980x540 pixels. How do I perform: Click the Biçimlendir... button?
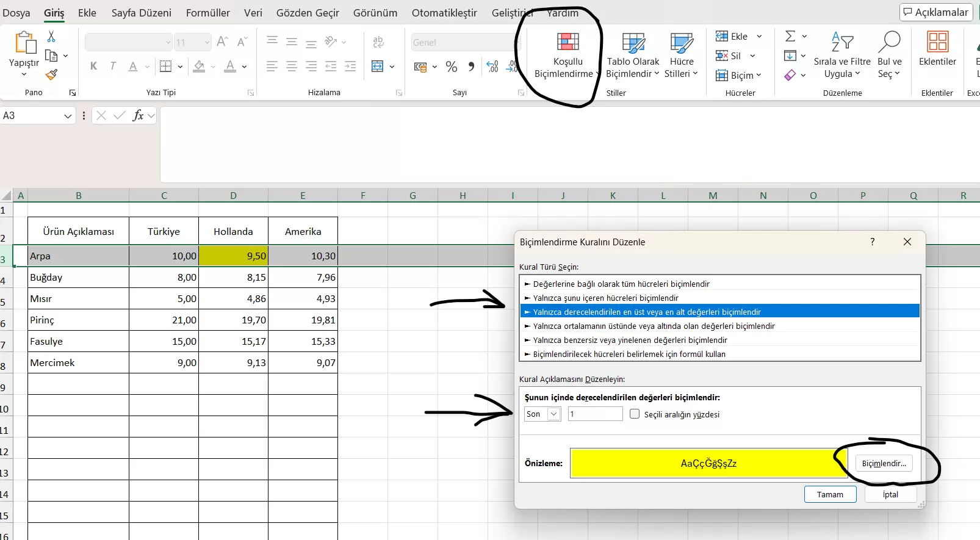(x=884, y=463)
